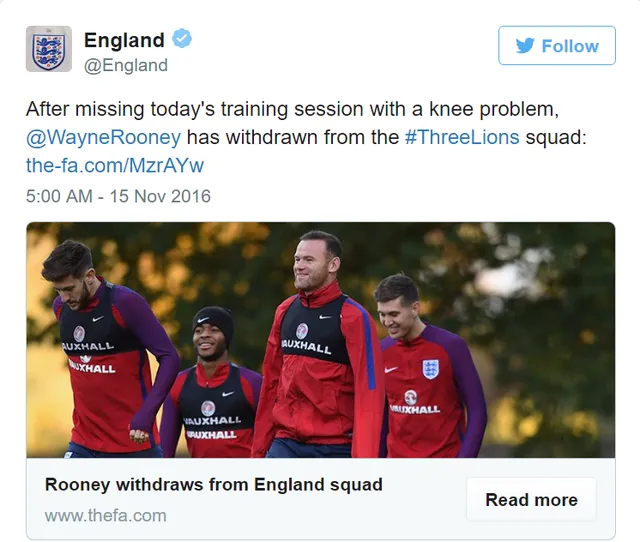Open the the-fa.com/MzrAYw short link
The image size is (640, 542).
115,165
